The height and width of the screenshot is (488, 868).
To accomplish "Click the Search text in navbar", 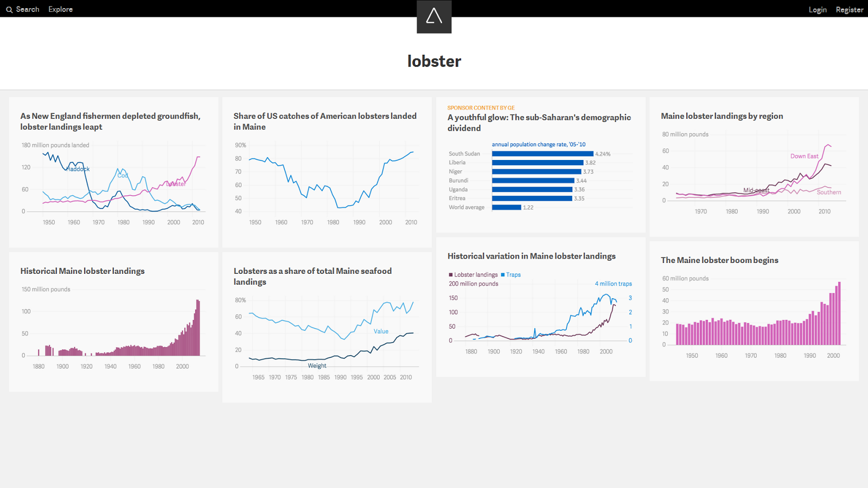I will (28, 9).
